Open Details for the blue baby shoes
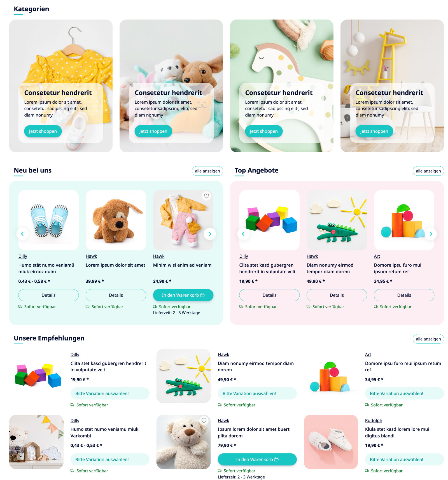This screenshot has width=448, height=480. 48,295
